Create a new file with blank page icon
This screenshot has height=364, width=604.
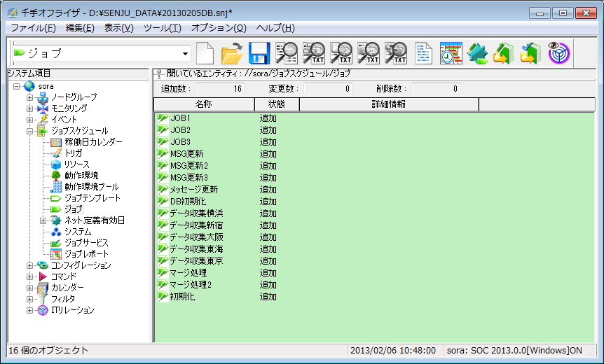(205, 53)
